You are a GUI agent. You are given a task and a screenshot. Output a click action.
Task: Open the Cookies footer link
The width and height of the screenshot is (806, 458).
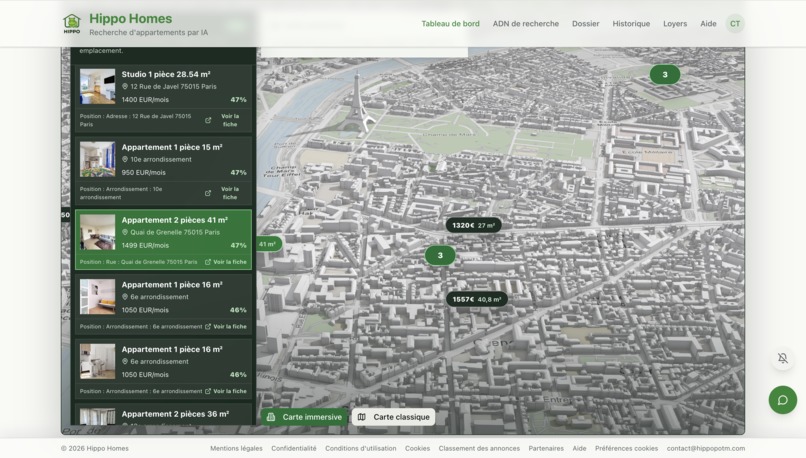point(417,448)
